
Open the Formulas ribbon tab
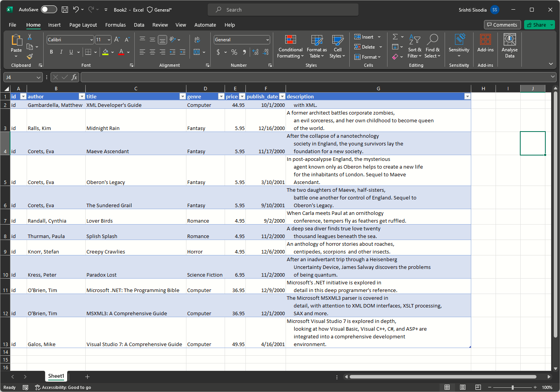click(x=115, y=25)
